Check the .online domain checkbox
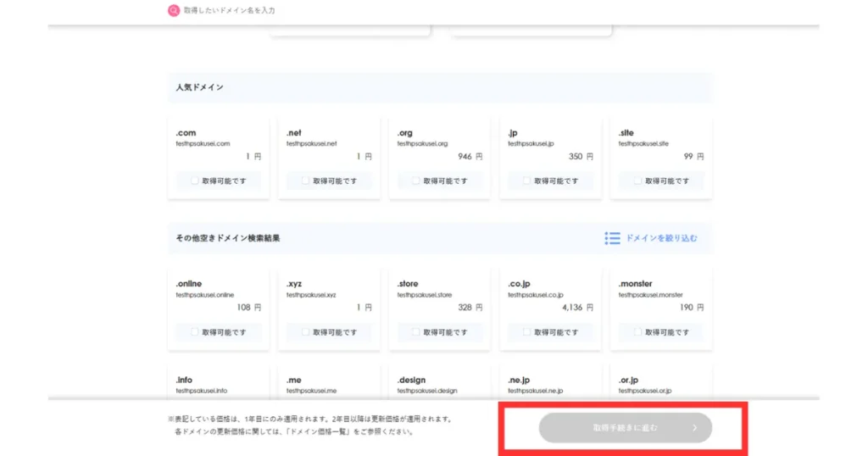The width and height of the screenshot is (868, 456). 195,332
